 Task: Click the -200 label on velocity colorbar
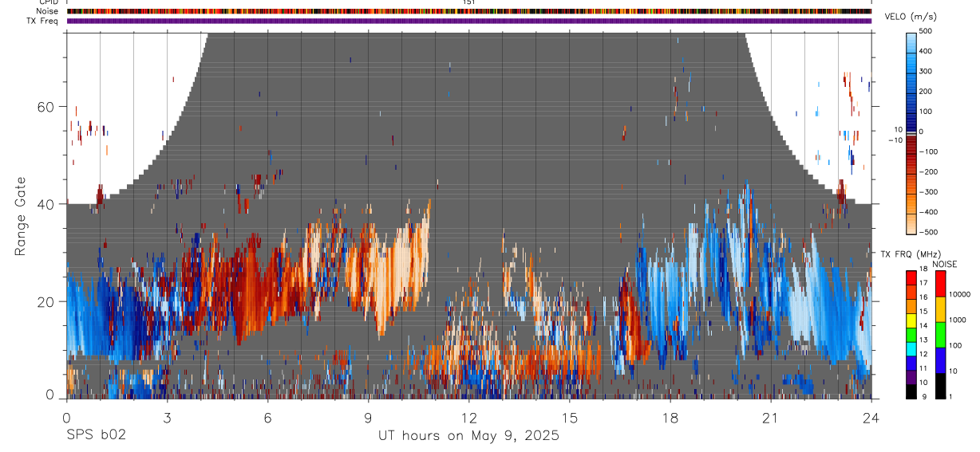click(x=929, y=172)
